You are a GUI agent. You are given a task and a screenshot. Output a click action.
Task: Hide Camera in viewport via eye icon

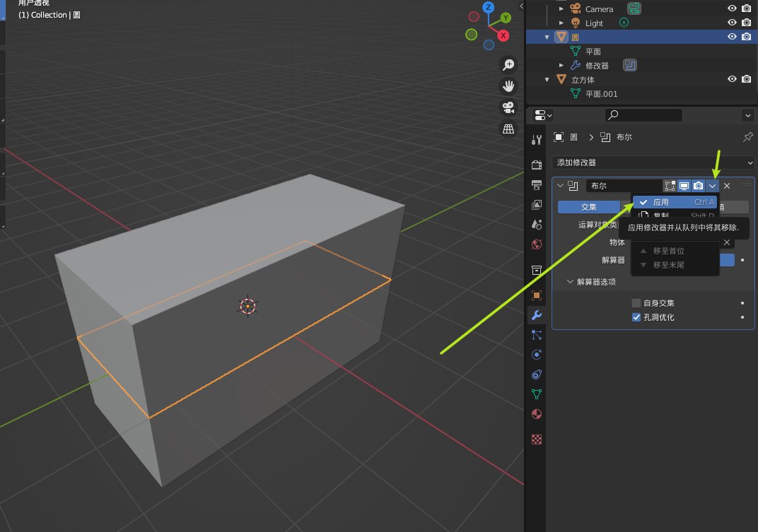click(x=732, y=8)
